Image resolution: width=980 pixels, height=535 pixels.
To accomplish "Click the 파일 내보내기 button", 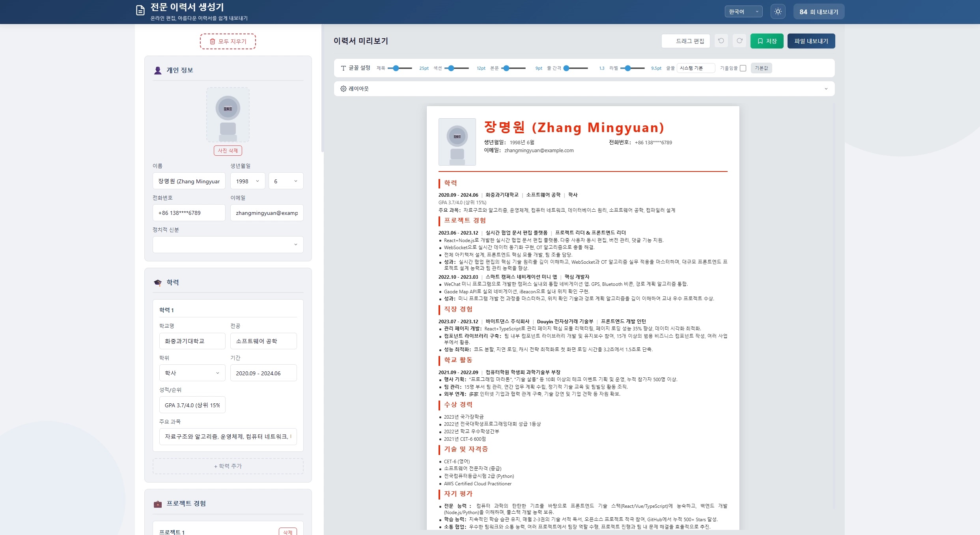I will click(811, 41).
